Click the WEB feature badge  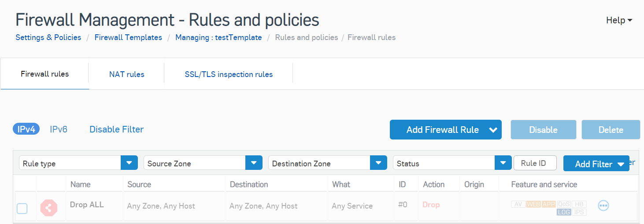(533, 204)
